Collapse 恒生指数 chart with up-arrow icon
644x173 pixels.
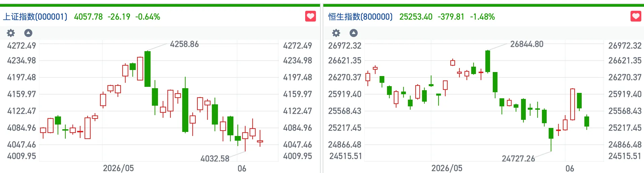pos(354,33)
